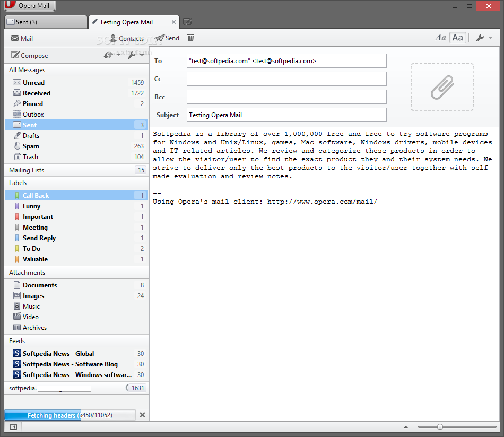Select the Important label
This screenshot has height=437, width=504.
(x=76, y=216)
